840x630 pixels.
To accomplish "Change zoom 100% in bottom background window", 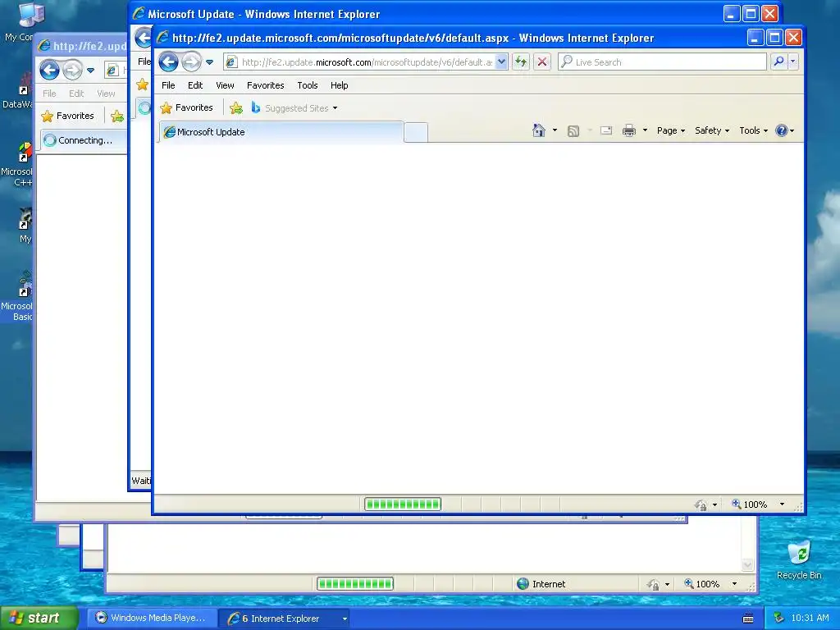I will [702, 584].
